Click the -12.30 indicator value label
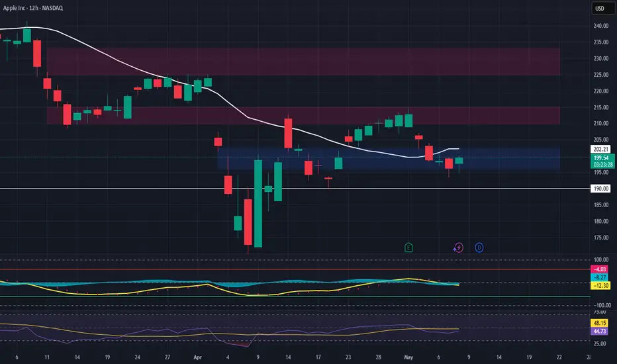 point(601,286)
